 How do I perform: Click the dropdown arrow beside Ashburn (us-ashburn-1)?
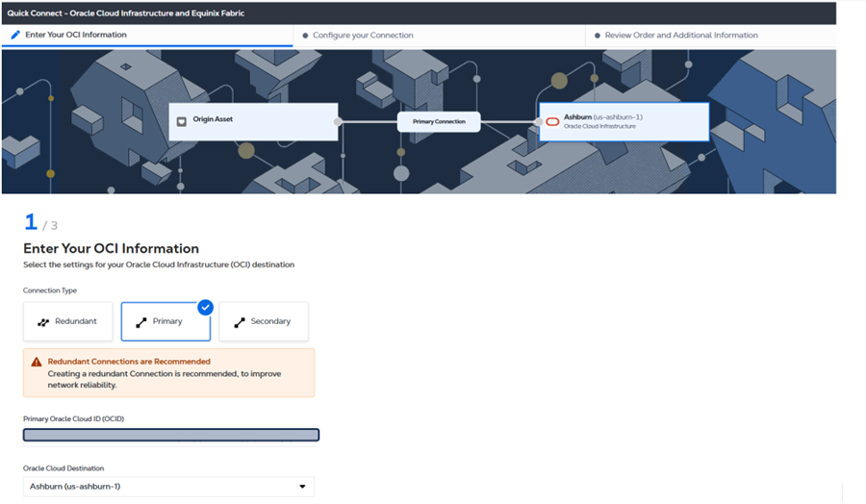(302, 487)
